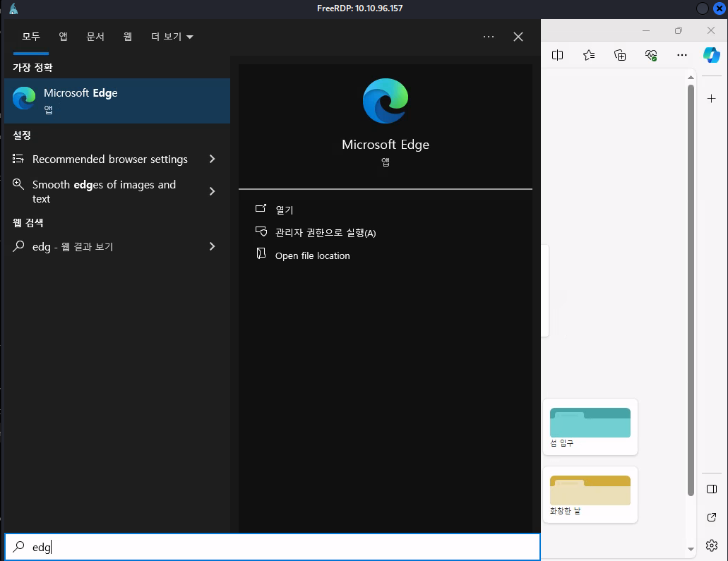Select the teal 섬 입구 theme thumbnail
Screen dimensions: 728x561
click(590, 423)
